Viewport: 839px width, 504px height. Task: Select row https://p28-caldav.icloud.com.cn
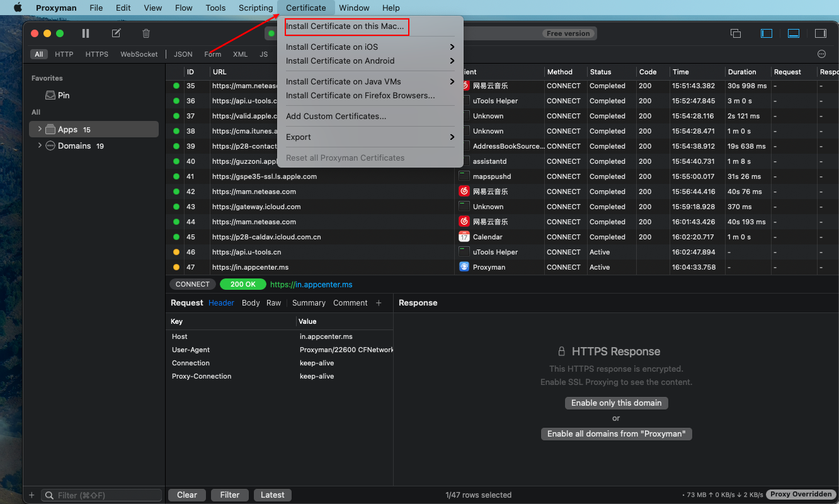[503, 237]
